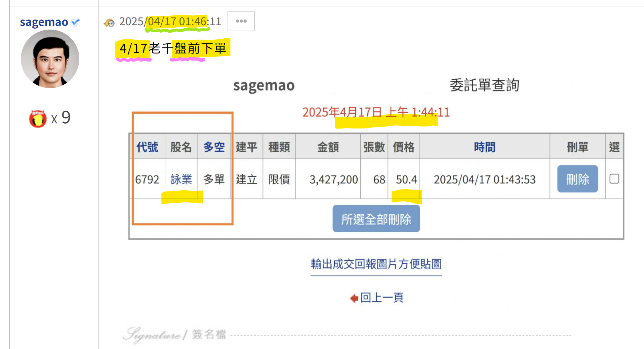The height and width of the screenshot is (349, 644).
Task: Open the three-dot post options menu
Action: [241, 21]
